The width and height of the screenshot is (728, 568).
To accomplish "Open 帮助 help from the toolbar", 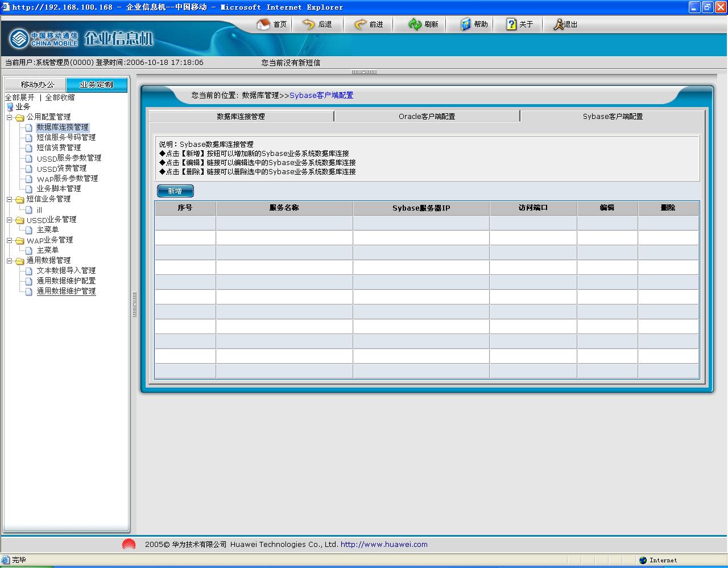I will coord(474,24).
